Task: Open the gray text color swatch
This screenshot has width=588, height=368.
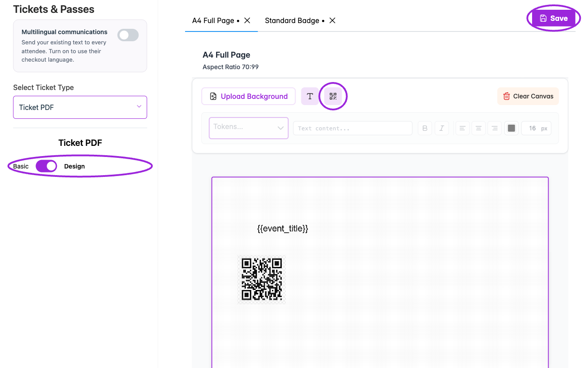Action: [x=511, y=128]
